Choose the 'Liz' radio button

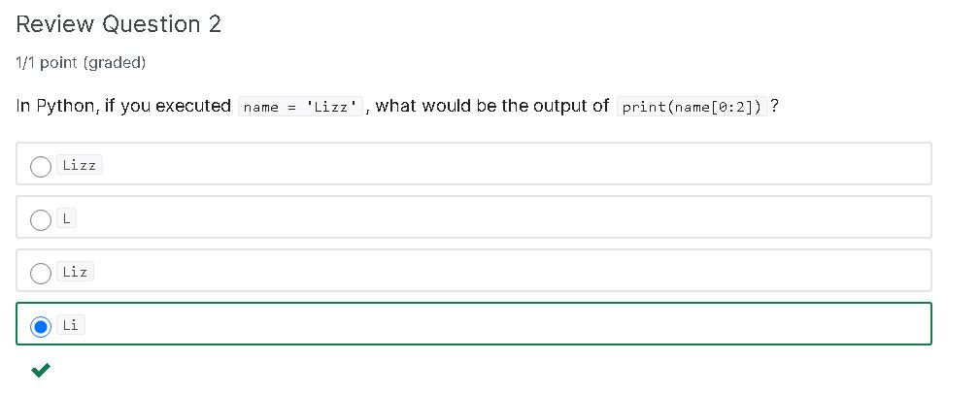[41, 273]
